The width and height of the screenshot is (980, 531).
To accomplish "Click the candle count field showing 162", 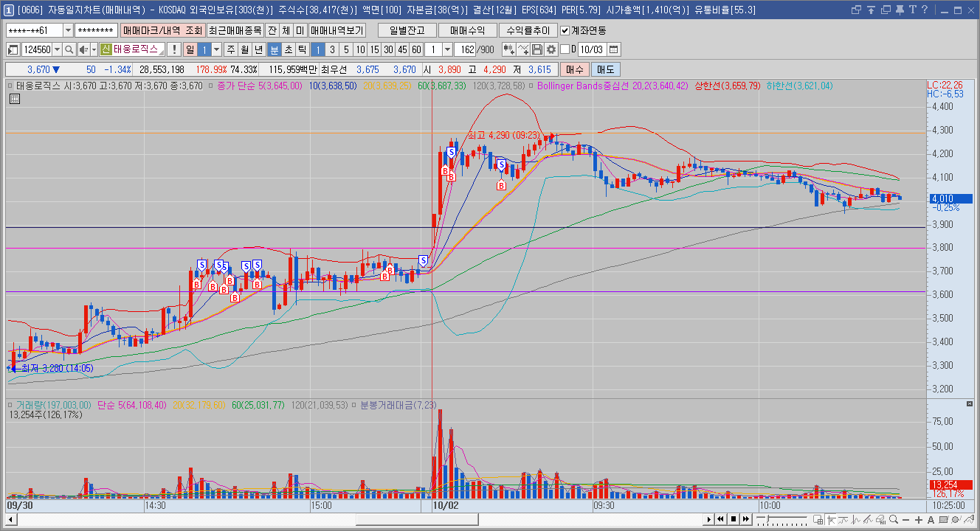I will tap(466, 49).
